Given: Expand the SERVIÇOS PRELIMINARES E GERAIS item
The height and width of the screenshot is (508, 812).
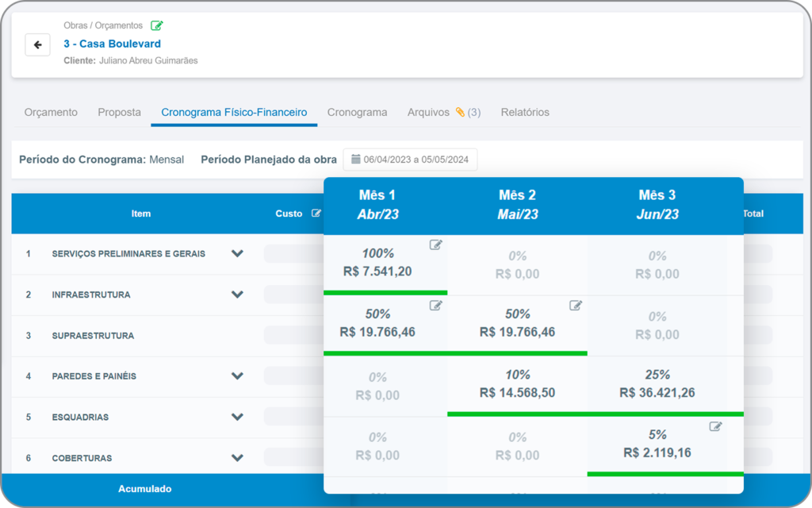Looking at the screenshot, I should coord(237,252).
